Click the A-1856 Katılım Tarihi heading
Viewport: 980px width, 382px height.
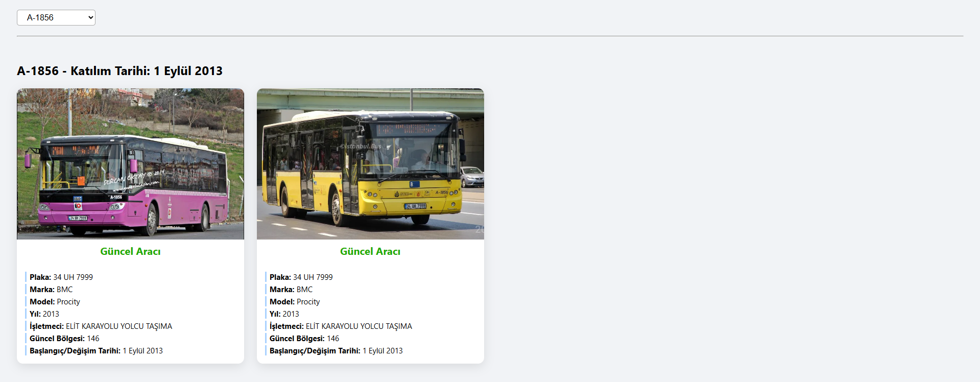point(119,71)
